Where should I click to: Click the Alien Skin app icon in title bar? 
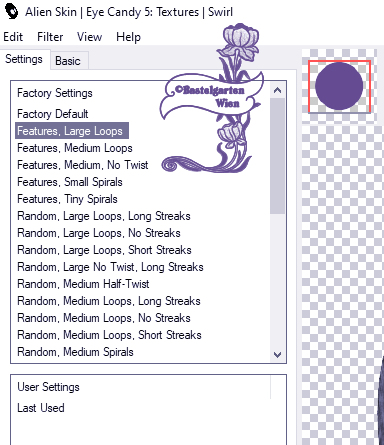pos(12,11)
